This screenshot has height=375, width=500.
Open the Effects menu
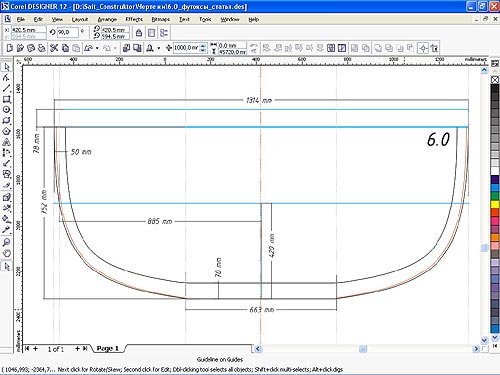134,19
